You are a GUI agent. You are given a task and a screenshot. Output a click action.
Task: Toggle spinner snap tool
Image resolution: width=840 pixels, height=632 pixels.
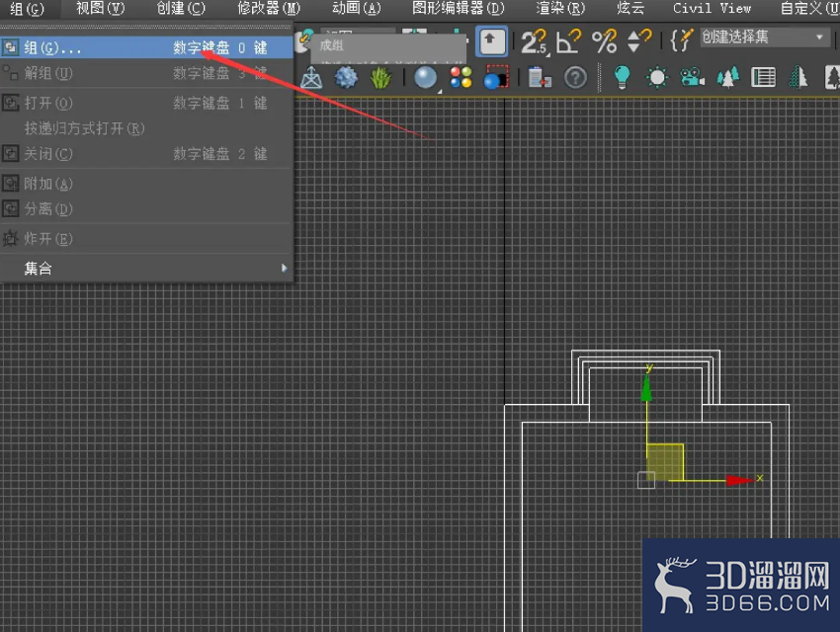[639, 41]
